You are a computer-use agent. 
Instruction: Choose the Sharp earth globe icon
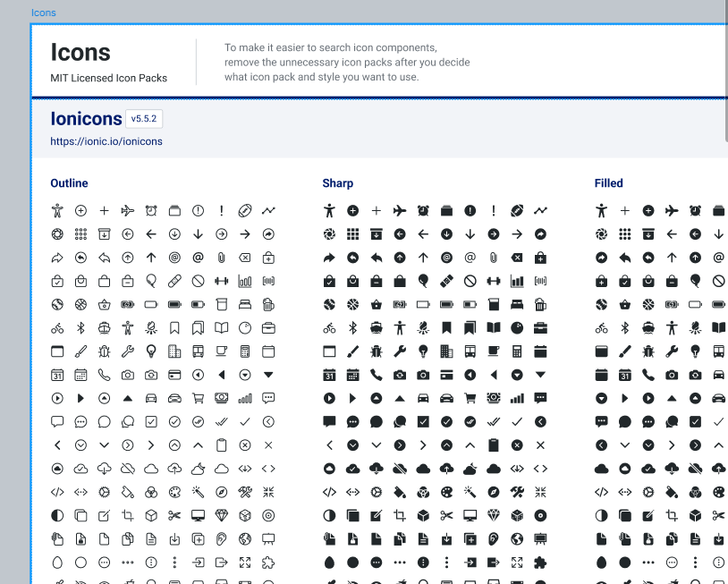pyautogui.click(x=517, y=539)
